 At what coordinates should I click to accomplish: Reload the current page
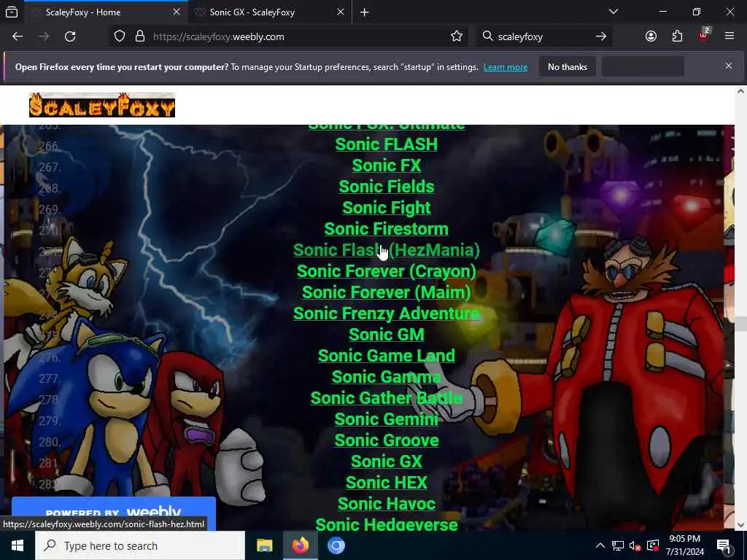point(70,36)
